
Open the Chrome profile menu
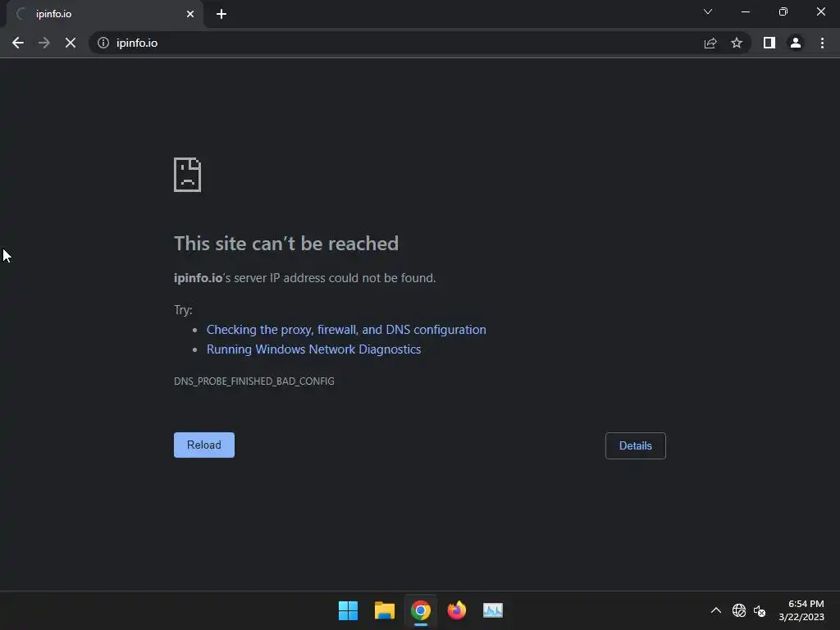[796, 43]
